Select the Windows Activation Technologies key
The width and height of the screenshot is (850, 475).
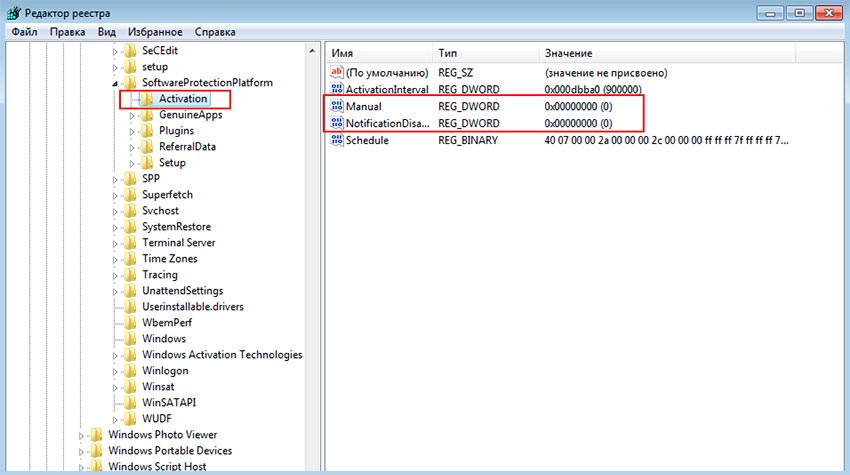(221, 355)
